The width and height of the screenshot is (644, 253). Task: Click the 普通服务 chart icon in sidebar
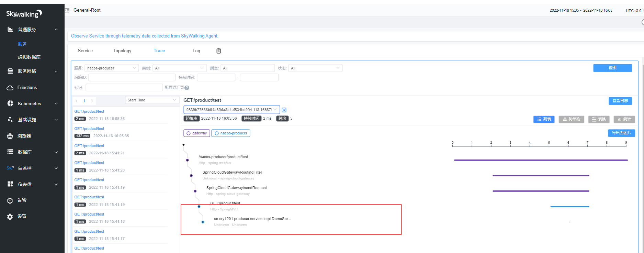point(10,30)
